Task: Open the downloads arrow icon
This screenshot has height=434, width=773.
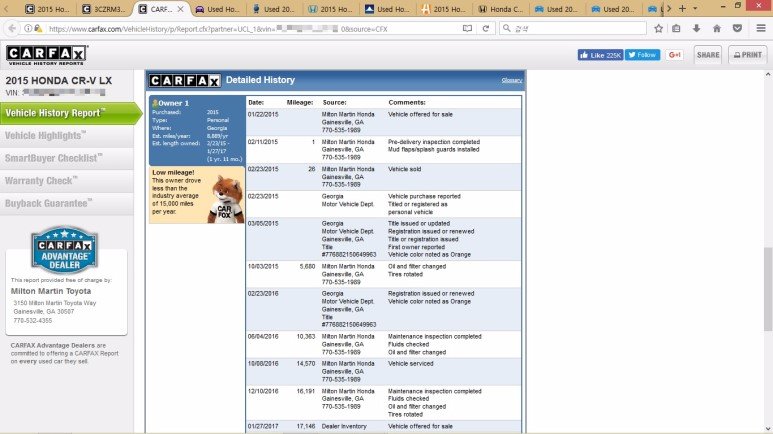Action: [696, 29]
